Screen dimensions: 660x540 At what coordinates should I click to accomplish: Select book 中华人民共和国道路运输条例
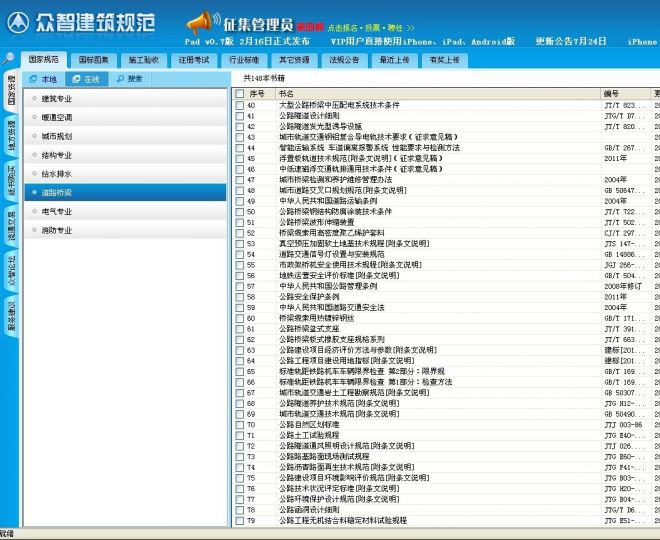click(x=328, y=201)
